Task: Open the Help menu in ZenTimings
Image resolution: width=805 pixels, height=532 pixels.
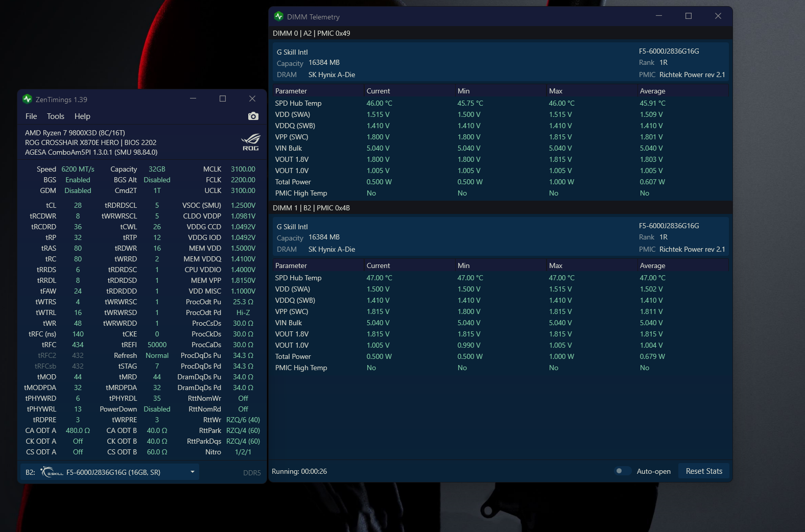Action: (82, 116)
